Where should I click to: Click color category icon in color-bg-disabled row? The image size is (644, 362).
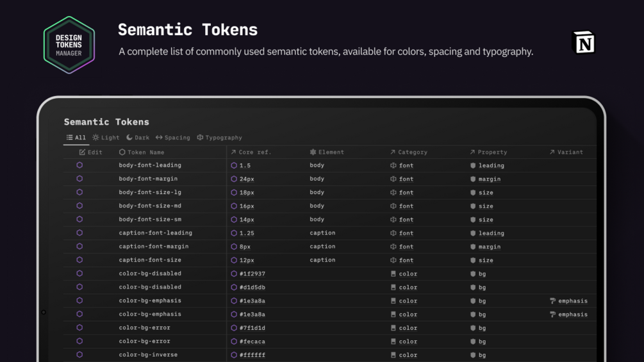click(393, 274)
